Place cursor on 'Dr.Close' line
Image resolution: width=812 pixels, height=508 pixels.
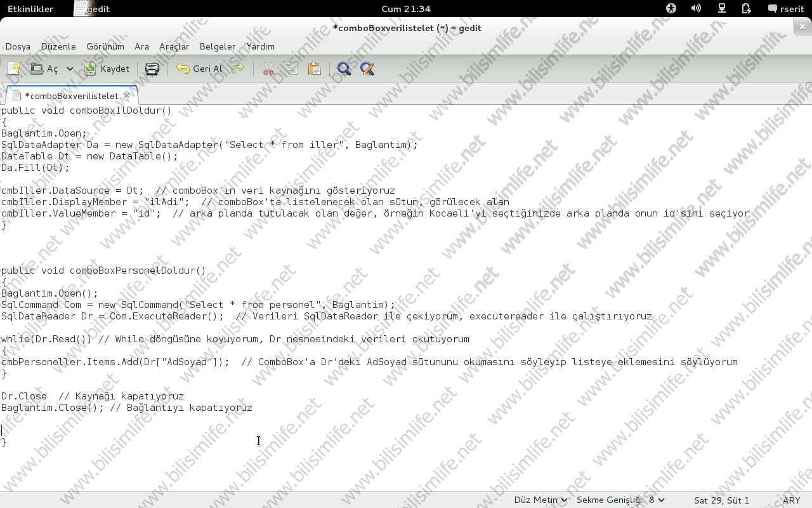point(93,396)
